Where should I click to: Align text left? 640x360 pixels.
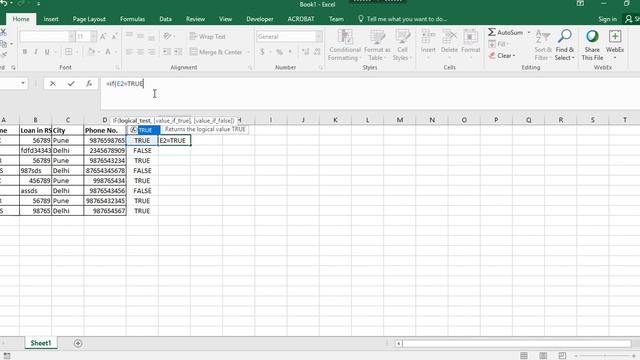click(x=129, y=52)
